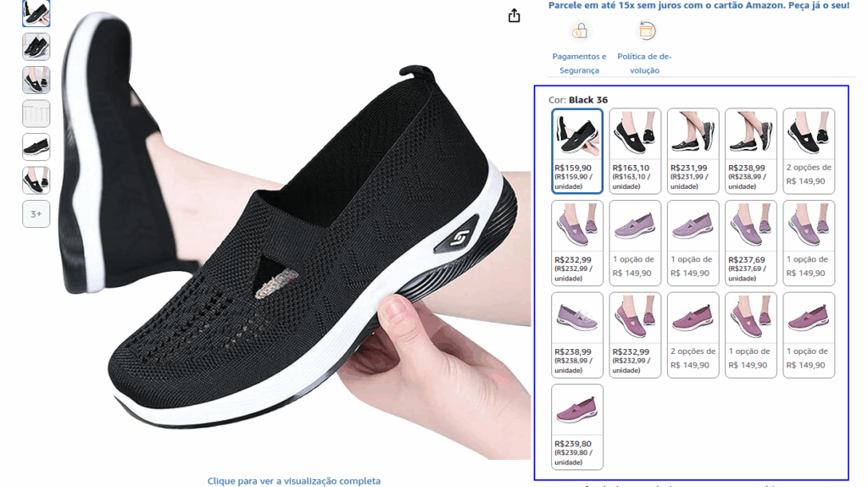
Task: Pick the lilac variant priced R$237,69
Action: [751, 243]
